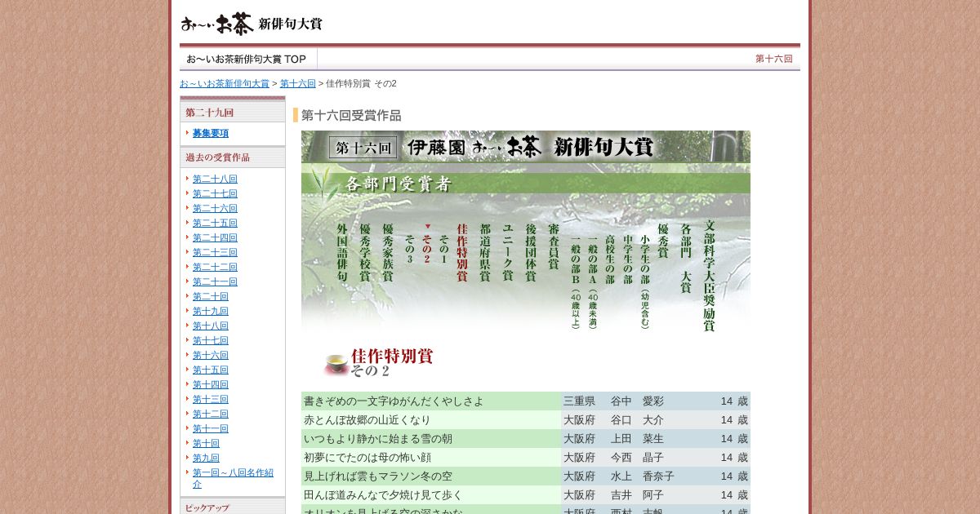Select 第二十八回 in past winners list
Screen dimensions: 980x514
pos(215,179)
